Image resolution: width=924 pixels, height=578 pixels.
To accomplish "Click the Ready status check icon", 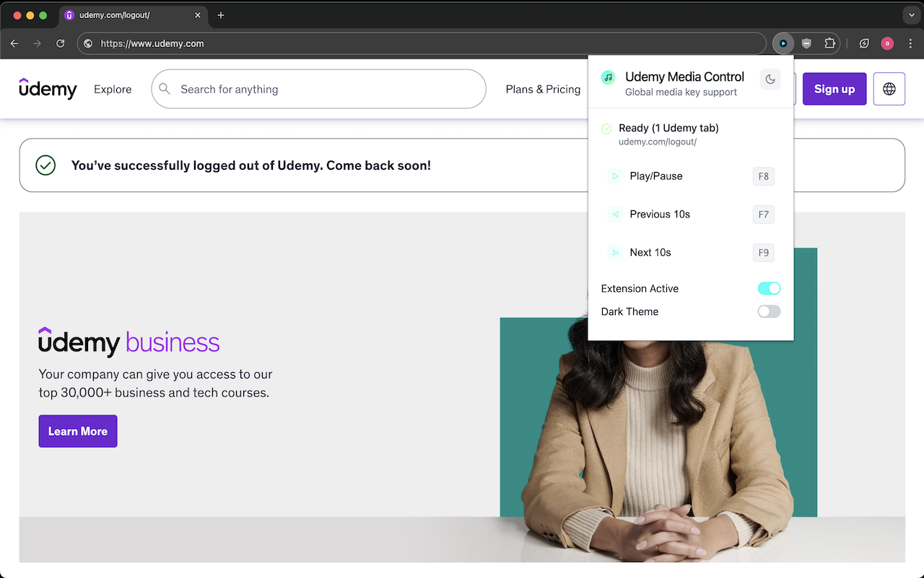I will [606, 129].
